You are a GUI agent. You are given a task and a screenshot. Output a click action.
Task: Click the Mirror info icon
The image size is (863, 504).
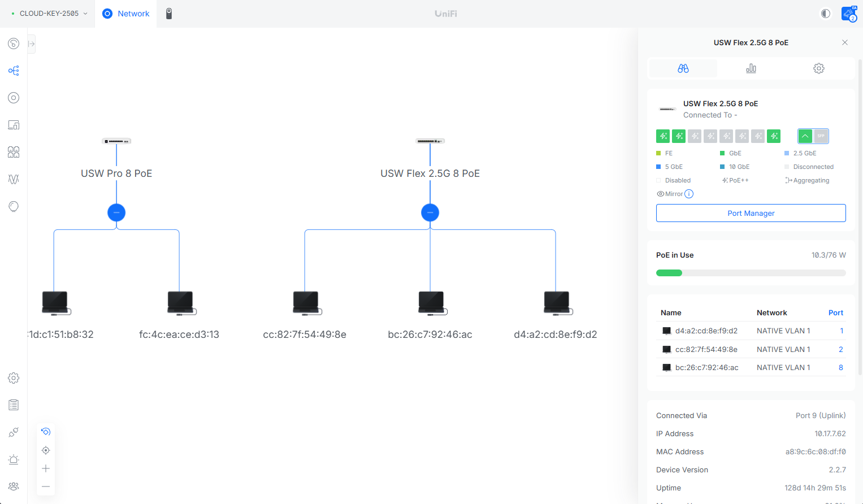(689, 194)
